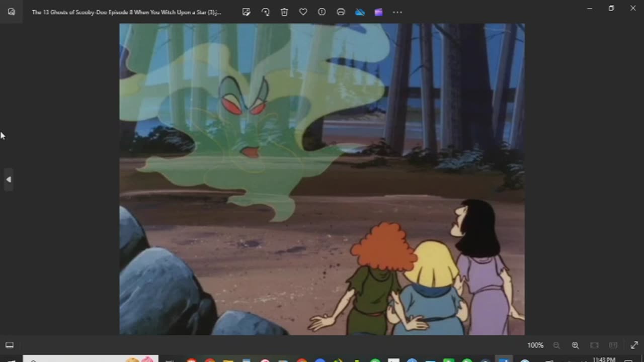Show file info with the info icon
Screen dimensions: 644x362
coord(322,12)
